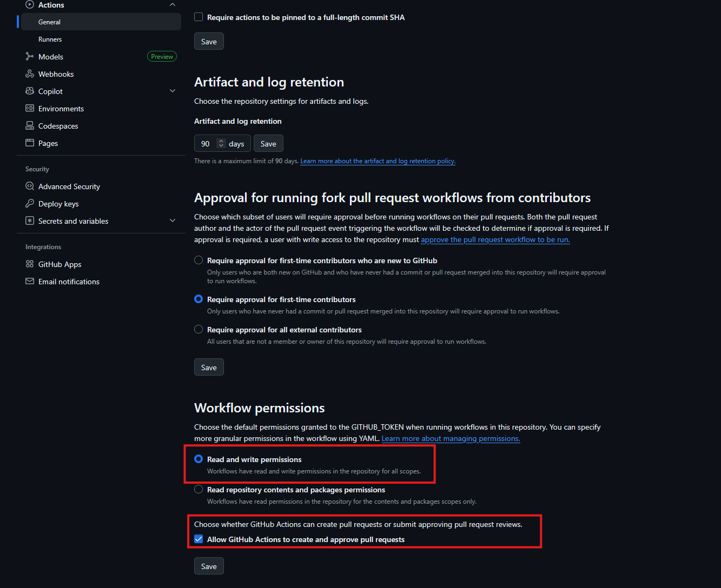Open the Codespaces settings section
Screen dimensions: 721x588
pyautogui.click(x=58, y=125)
